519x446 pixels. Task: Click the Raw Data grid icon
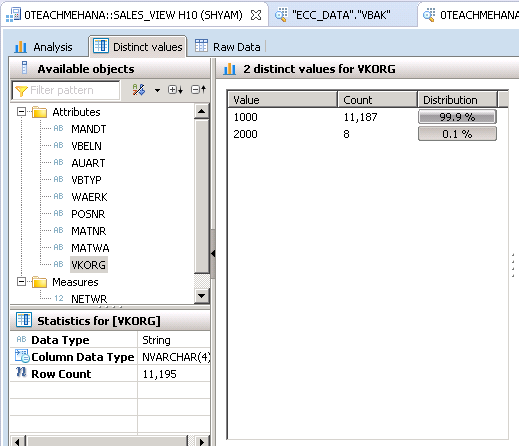tap(201, 46)
